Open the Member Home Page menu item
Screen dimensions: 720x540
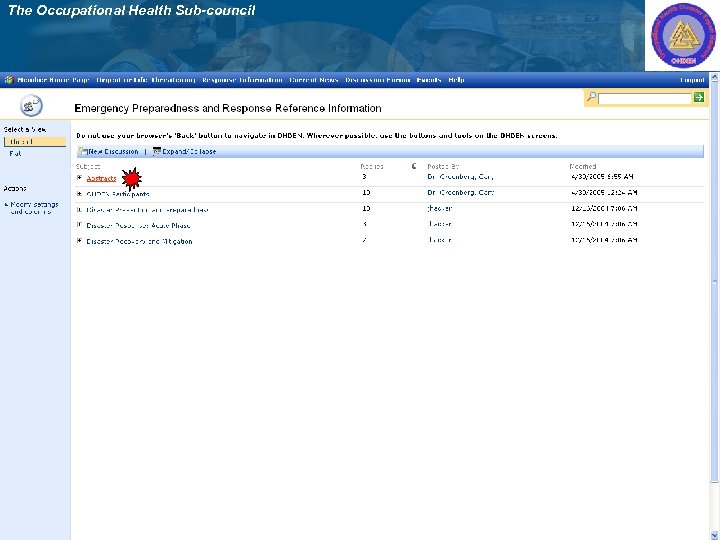coord(53,80)
